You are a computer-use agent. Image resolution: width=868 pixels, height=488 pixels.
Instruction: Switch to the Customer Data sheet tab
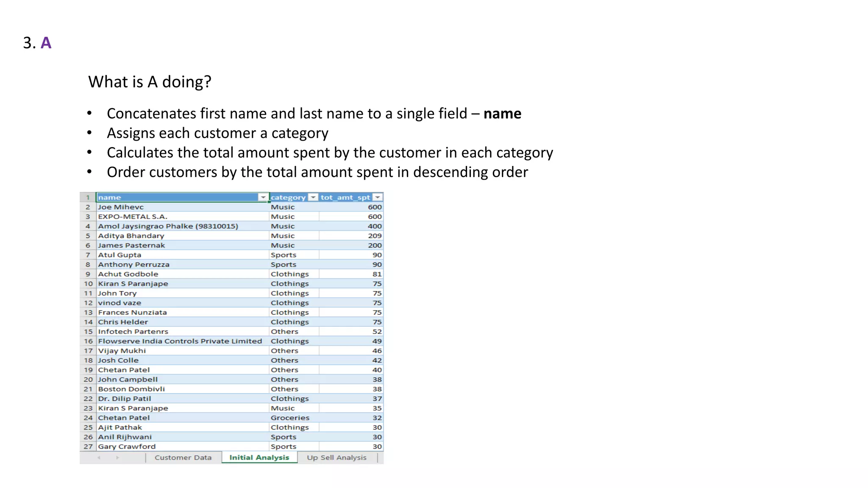tap(183, 457)
